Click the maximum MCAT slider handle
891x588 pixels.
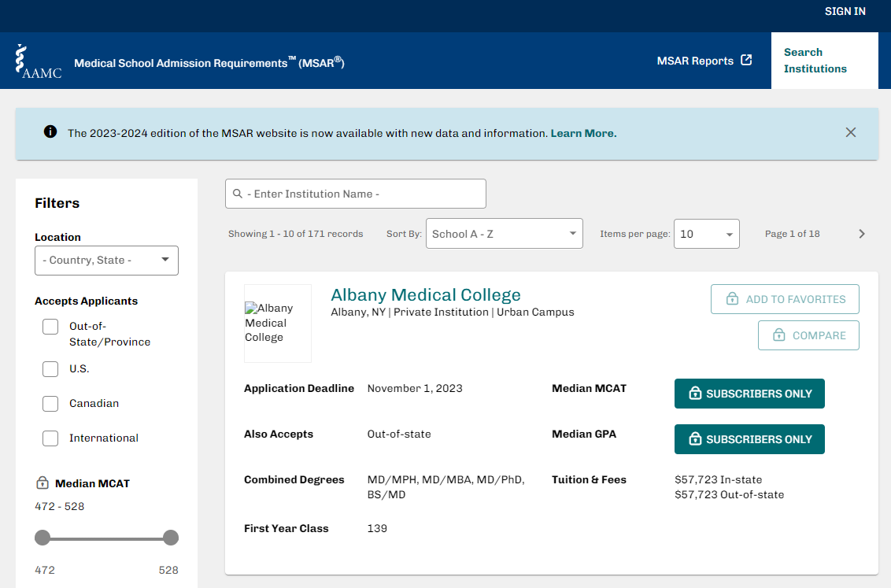[x=171, y=538]
